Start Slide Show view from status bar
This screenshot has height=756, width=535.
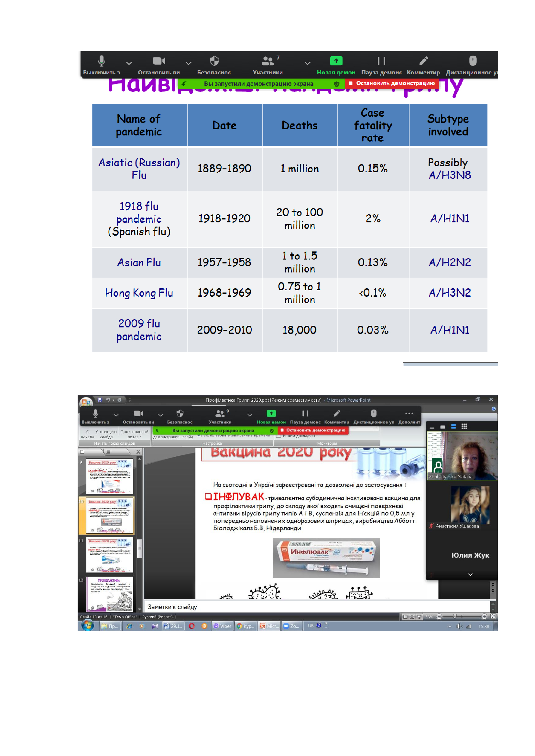tap(420, 617)
